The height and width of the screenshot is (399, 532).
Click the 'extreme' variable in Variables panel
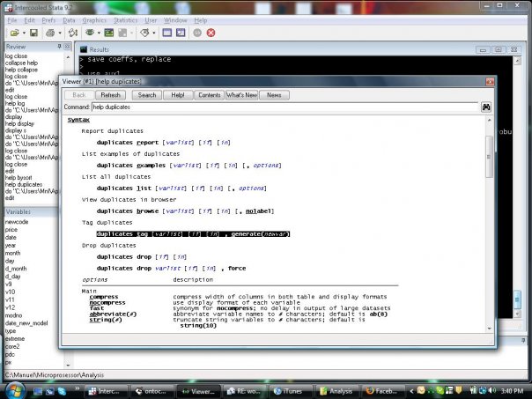click(x=15, y=338)
